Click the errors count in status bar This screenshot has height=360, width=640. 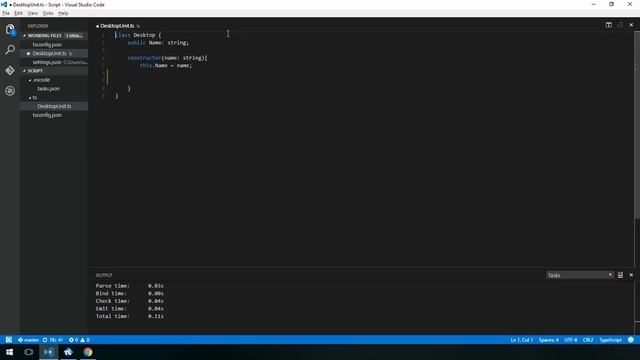(x=73, y=340)
